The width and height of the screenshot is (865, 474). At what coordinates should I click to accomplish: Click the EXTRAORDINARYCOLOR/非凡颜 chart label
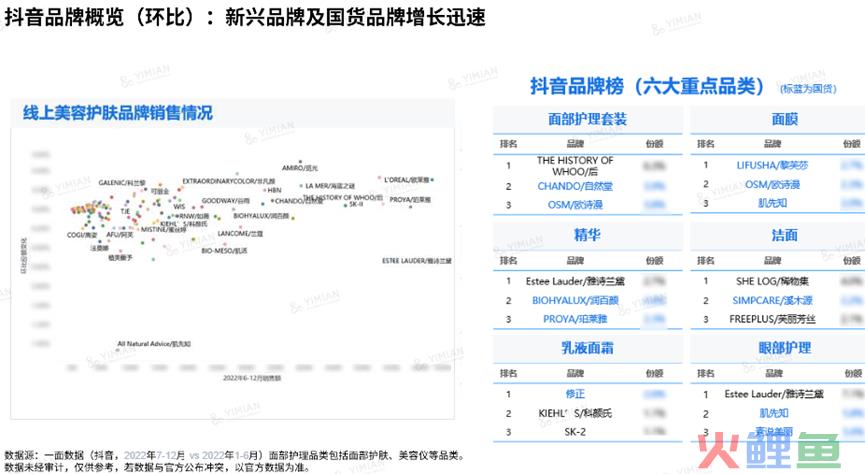(x=228, y=181)
